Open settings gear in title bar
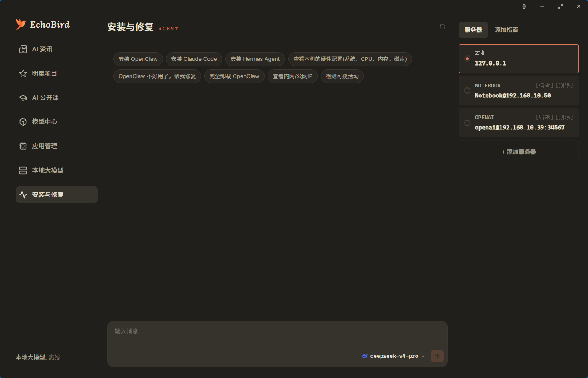The width and height of the screenshot is (588, 378). coord(524,6)
